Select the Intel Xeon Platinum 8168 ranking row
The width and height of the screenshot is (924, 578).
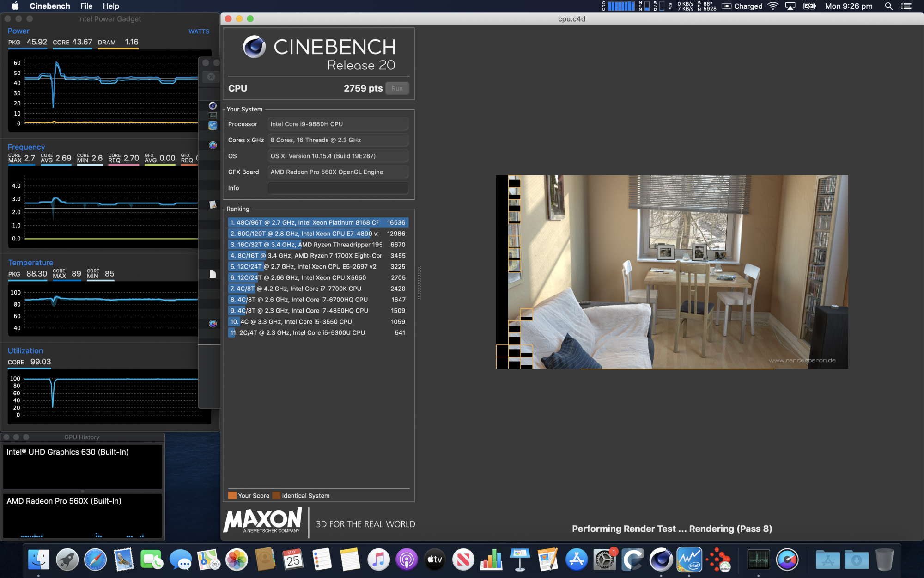[318, 222]
